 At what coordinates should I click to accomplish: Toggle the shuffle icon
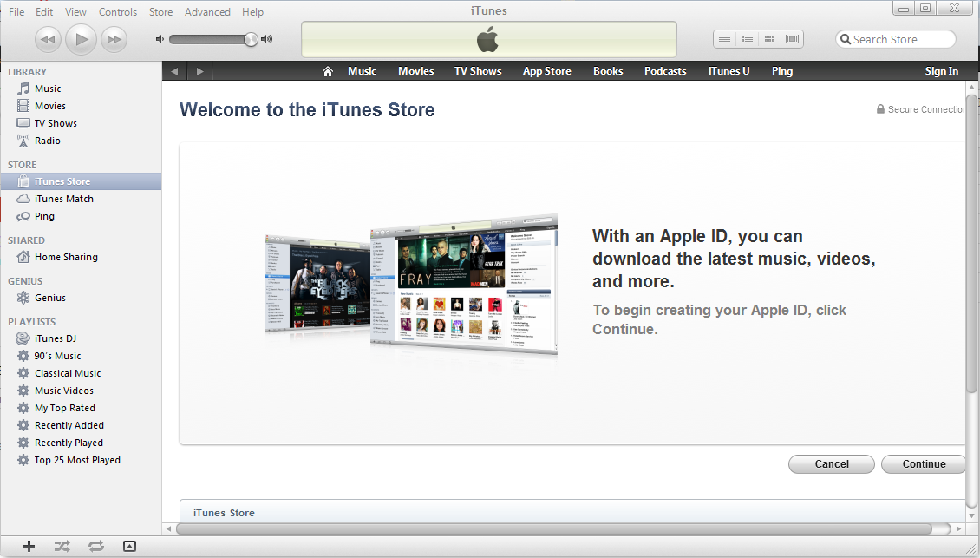click(x=62, y=546)
